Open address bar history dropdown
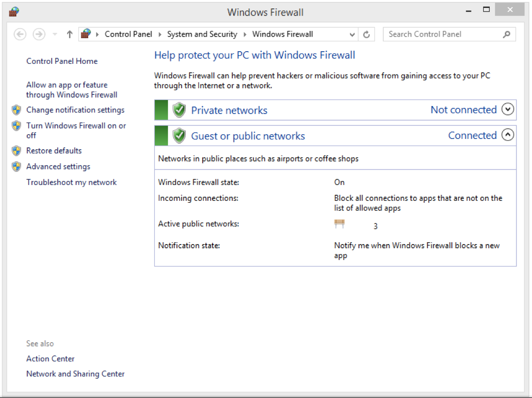This screenshot has width=532, height=398. point(352,34)
